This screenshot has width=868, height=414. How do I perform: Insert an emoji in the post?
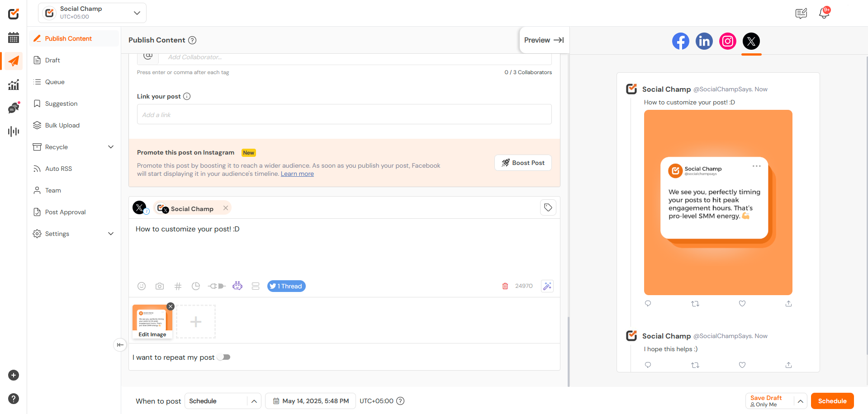click(x=142, y=286)
